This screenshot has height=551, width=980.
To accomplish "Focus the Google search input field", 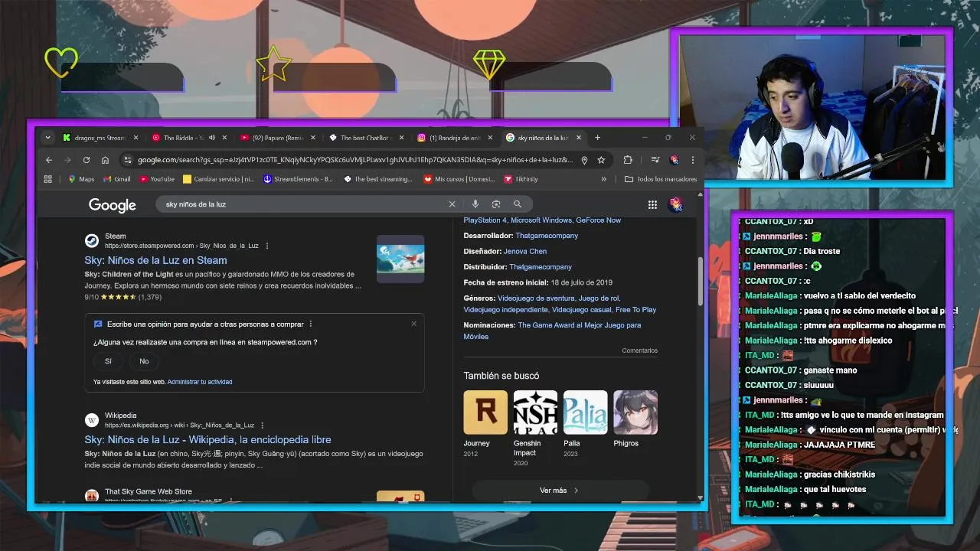I will point(302,204).
